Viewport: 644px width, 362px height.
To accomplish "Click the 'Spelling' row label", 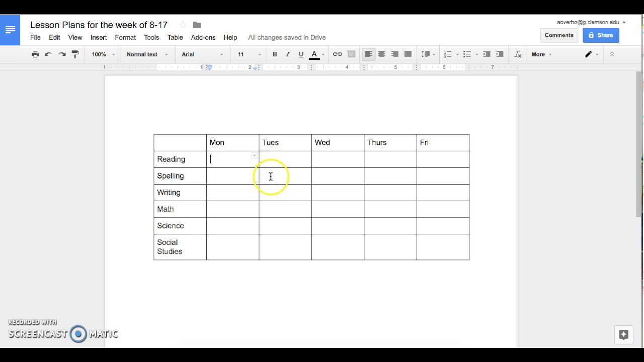I will [171, 176].
